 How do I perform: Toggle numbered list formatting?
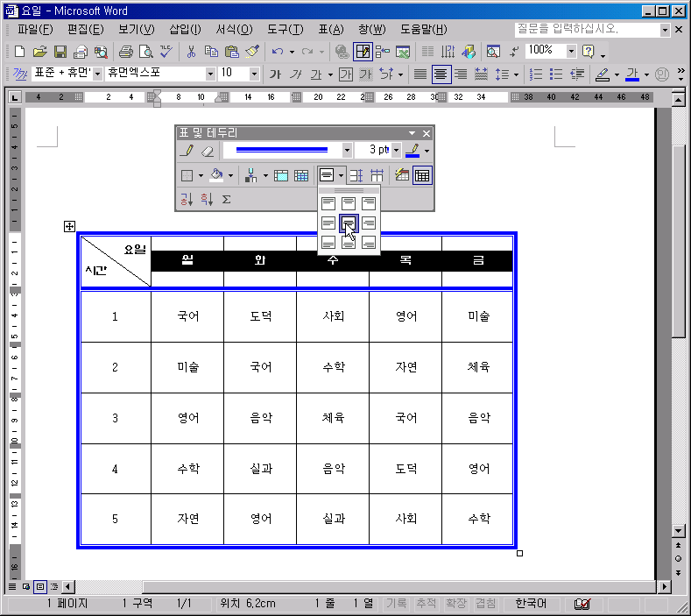point(535,74)
